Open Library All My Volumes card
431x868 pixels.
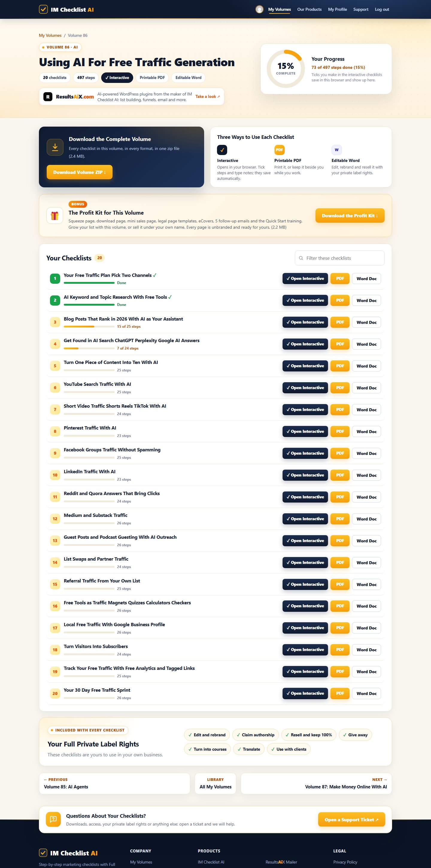click(x=215, y=783)
